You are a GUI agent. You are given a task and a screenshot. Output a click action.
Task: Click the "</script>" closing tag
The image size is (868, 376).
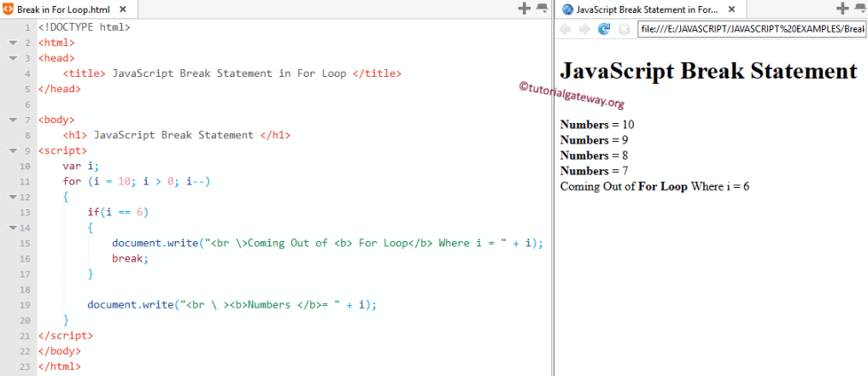coord(65,336)
